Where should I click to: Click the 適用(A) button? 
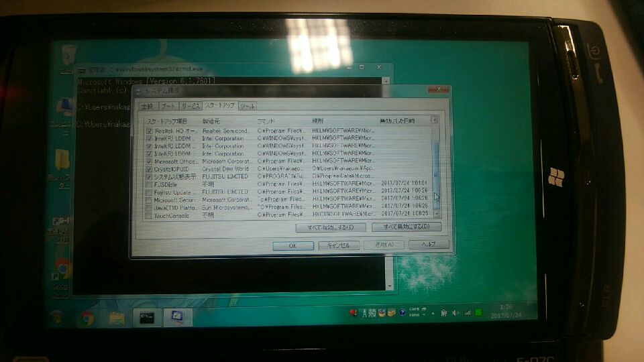pyautogui.click(x=384, y=245)
